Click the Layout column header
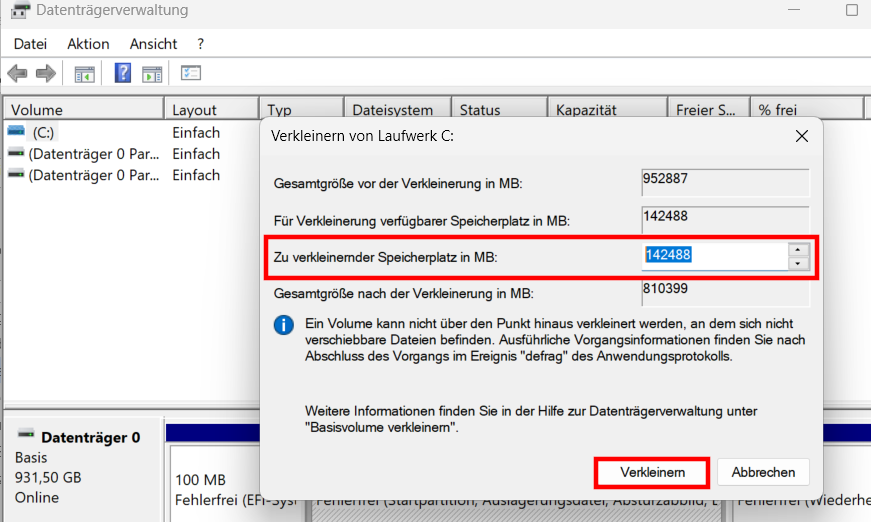Viewport: 871px width, 522px height. click(x=210, y=110)
